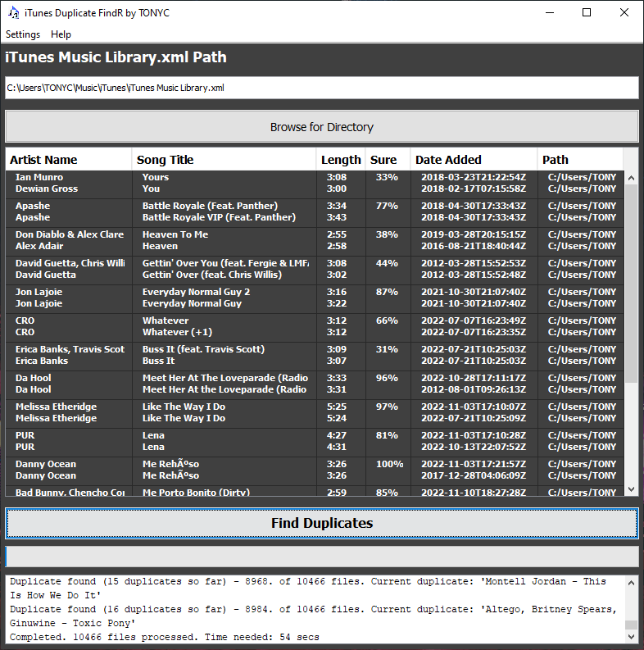This screenshot has width=644, height=650.
Task: Select song 'Battle Royale VIP (Feat. Panther)'
Action: 219,217
